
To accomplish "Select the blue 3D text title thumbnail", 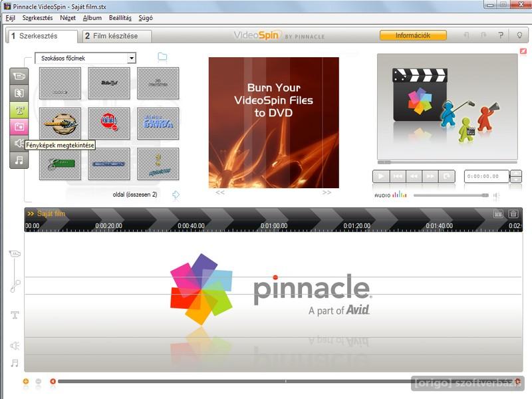I will 158,124.
